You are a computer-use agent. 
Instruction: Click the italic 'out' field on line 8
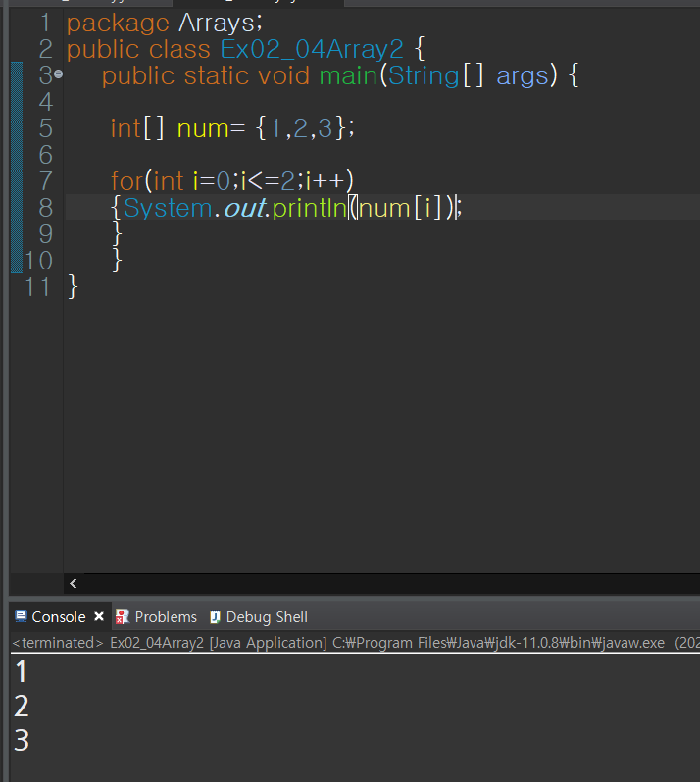point(244,208)
